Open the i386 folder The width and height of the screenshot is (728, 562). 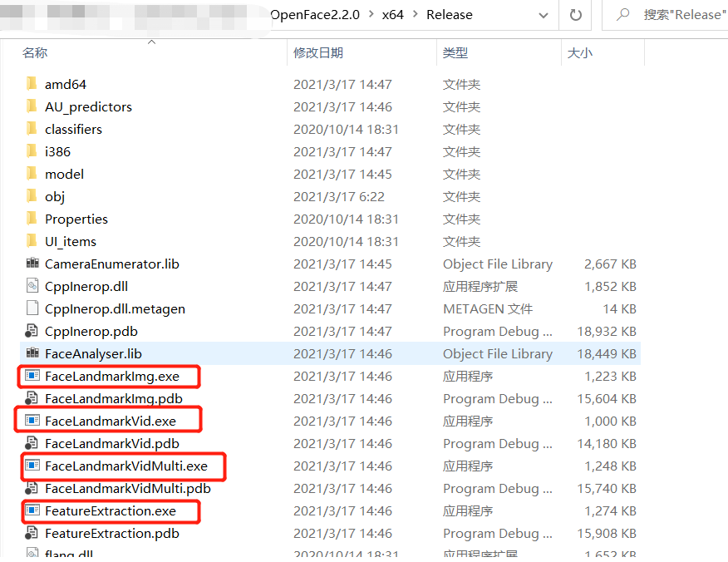click(x=58, y=151)
